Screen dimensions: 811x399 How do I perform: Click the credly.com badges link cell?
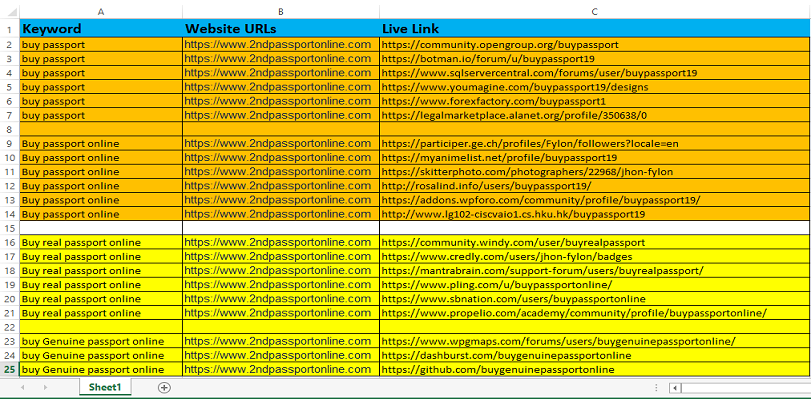tap(595, 256)
